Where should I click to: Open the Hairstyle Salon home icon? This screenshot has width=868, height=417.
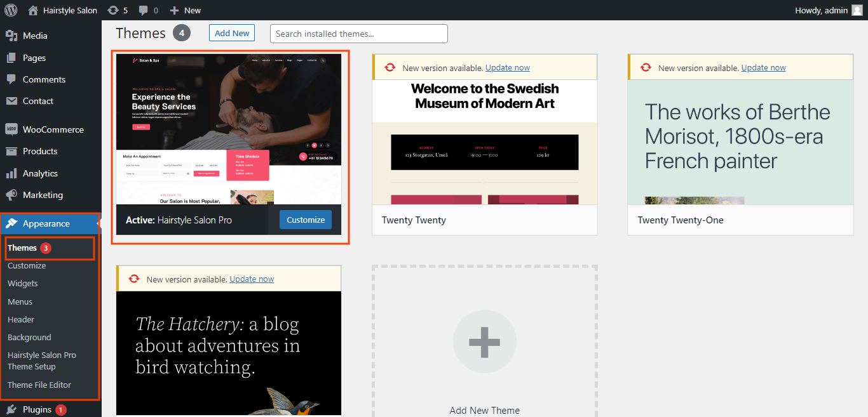pyautogui.click(x=33, y=10)
